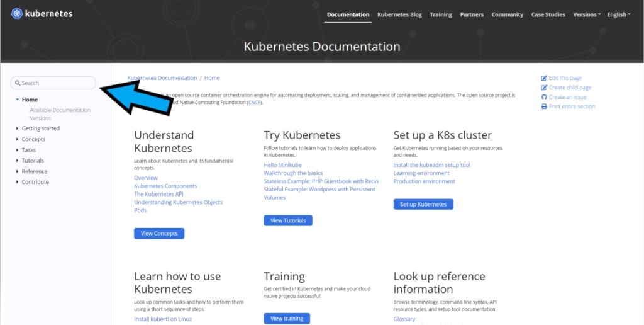Open the Kubernetes Blog nav item
The image size is (644, 325).
pos(399,14)
